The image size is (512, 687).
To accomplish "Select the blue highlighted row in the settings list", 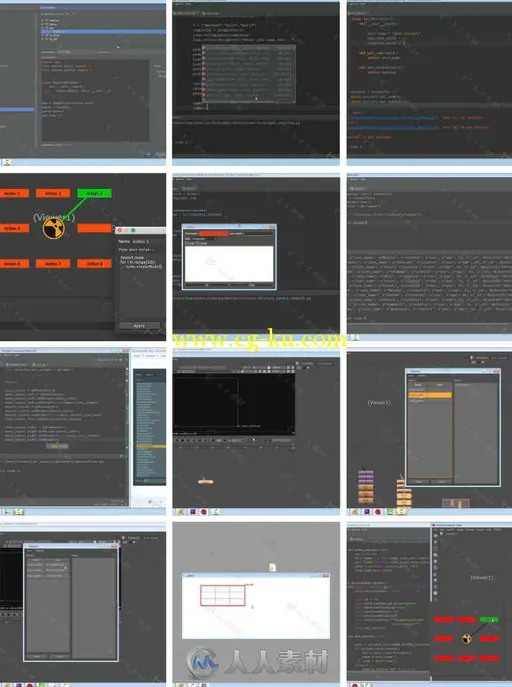I will click(103, 32).
